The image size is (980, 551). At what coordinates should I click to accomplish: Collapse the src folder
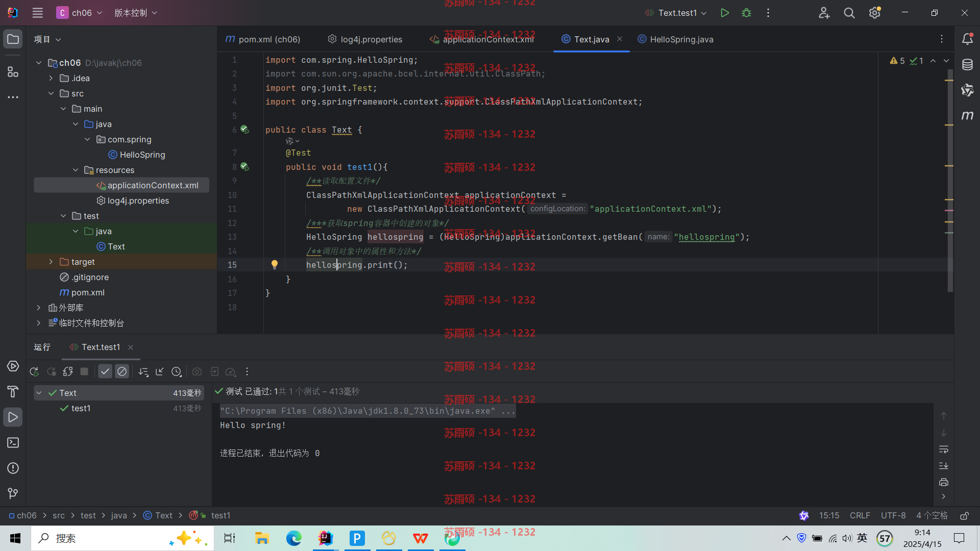(x=51, y=93)
